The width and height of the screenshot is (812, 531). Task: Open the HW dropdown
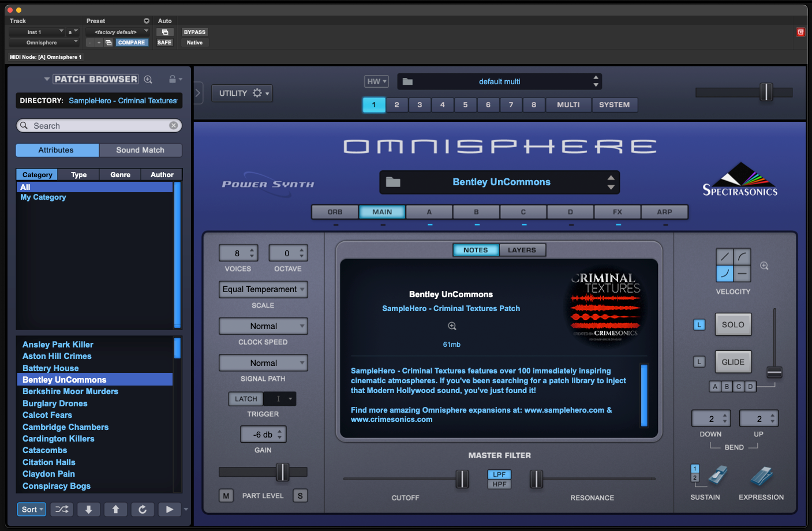coord(376,81)
